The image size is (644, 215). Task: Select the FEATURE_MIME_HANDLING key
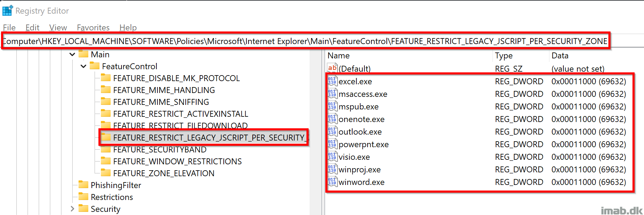coord(164,90)
